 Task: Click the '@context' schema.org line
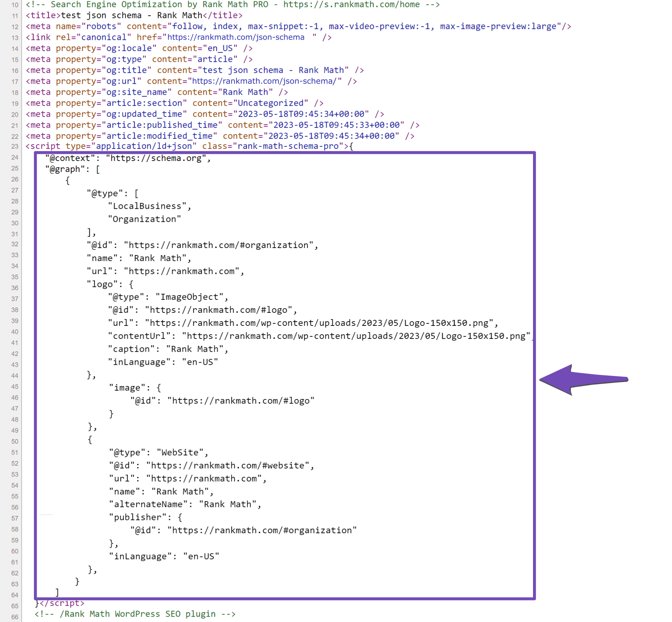pos(128,158)
